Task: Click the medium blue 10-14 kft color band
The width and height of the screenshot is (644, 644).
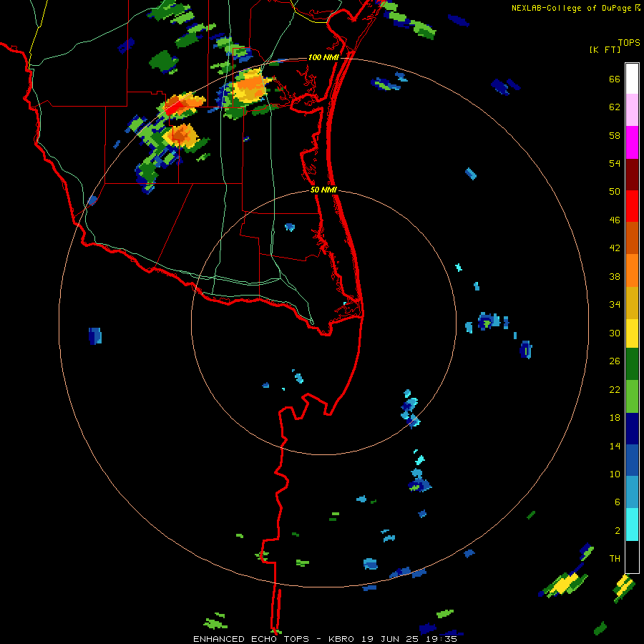Action: click(x=632, y=460)
